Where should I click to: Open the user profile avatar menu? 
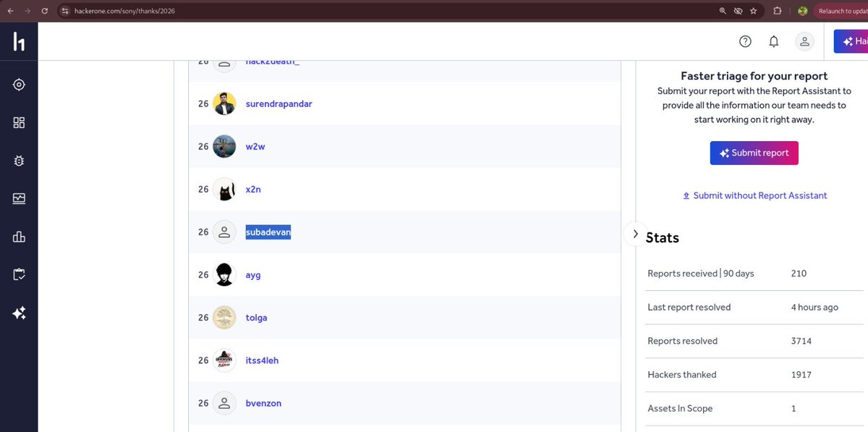(x=804, y=41)
